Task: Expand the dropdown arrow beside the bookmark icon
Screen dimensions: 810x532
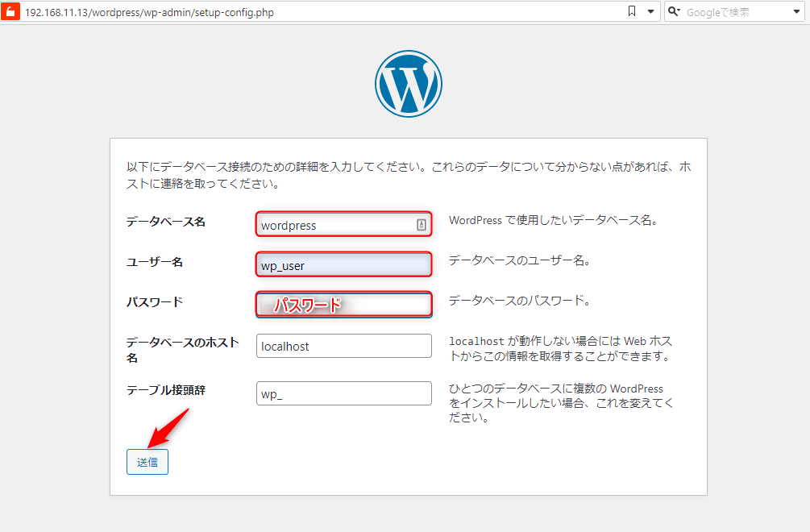Action: pos(650,12)
